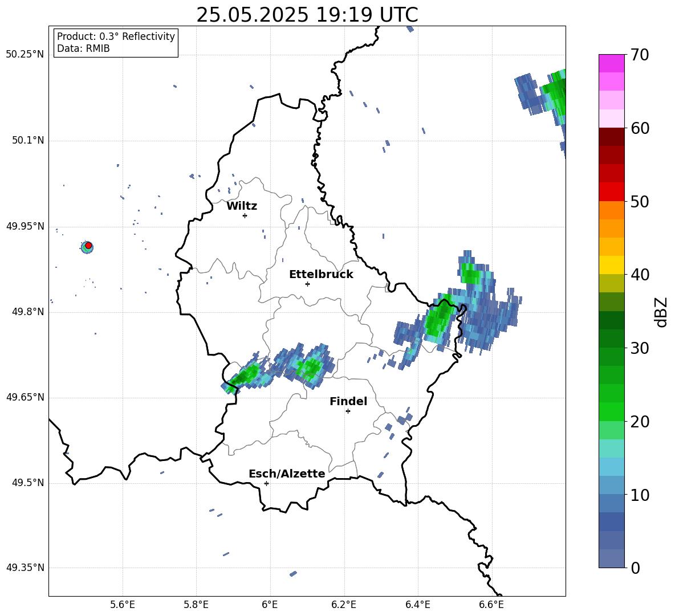Click colorbar tick label 70
Viewport: 675px width, 616px height.
(x=640, y=55)
